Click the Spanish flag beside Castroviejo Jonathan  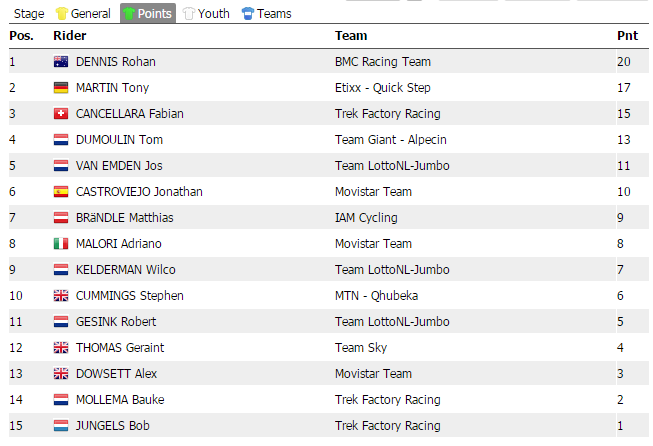[60, 192]
